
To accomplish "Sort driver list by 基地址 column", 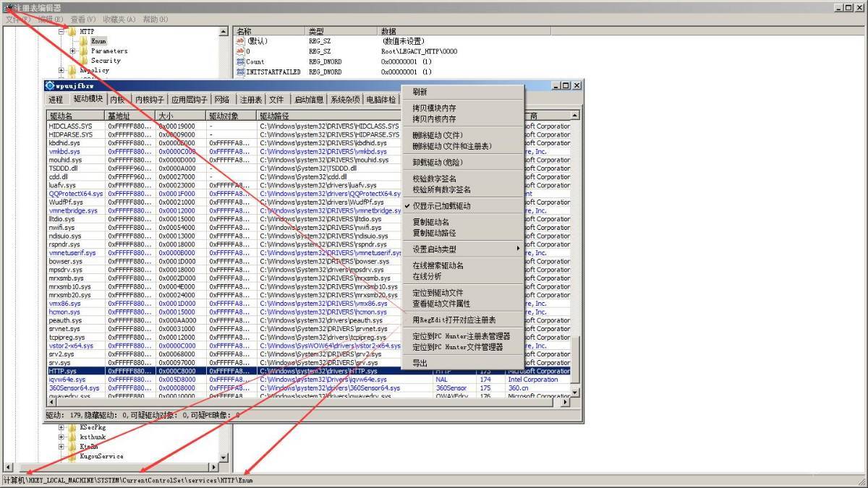I will 131,116.
